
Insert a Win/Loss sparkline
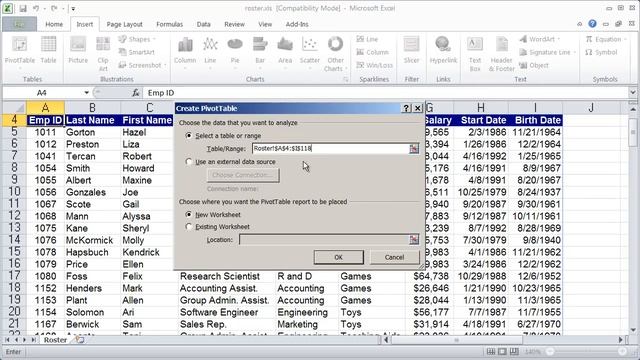(x=374, y=65)
